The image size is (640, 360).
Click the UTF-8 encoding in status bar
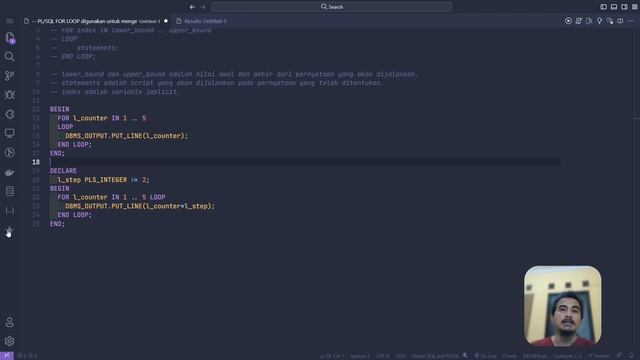pyautogui.click(x=382, y=356)
